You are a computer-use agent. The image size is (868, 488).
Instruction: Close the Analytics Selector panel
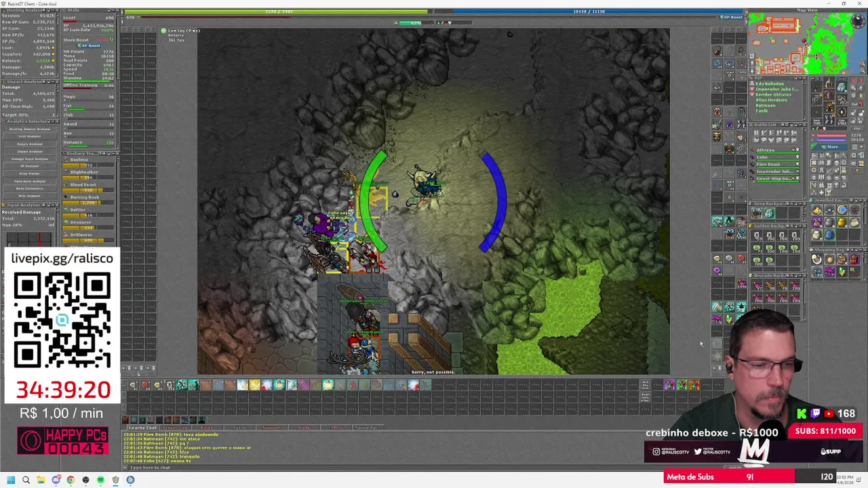click(57, 121)
